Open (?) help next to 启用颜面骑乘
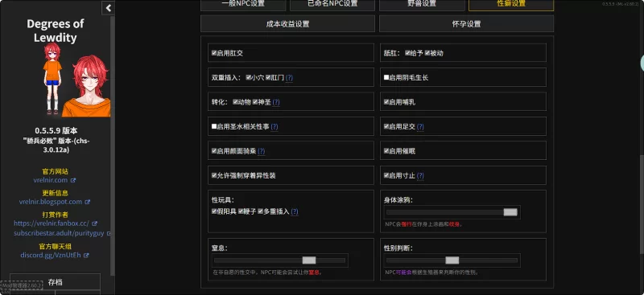The height and width of the screenshot is (295, 644). [x=261, y=151]
